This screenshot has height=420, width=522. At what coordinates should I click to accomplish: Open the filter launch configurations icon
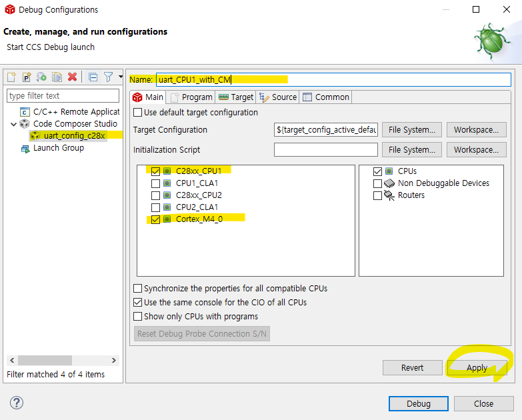[108, 77]
